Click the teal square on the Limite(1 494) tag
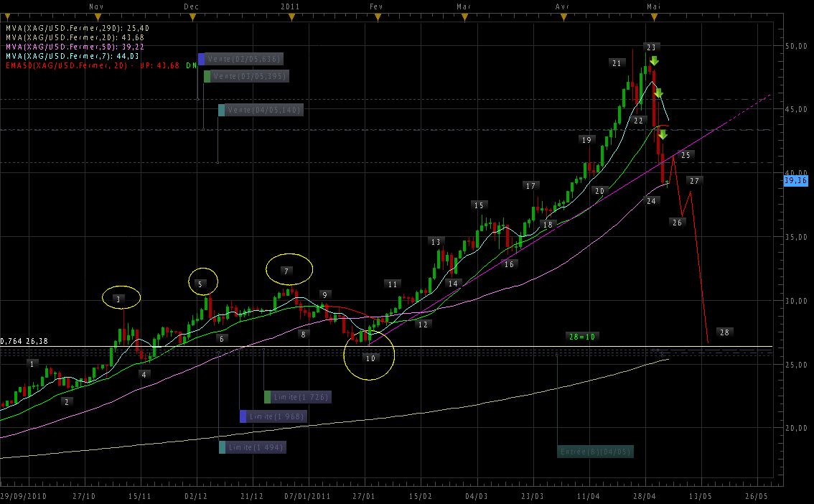This screenshot has height=504, width=814. pos(223,447)
